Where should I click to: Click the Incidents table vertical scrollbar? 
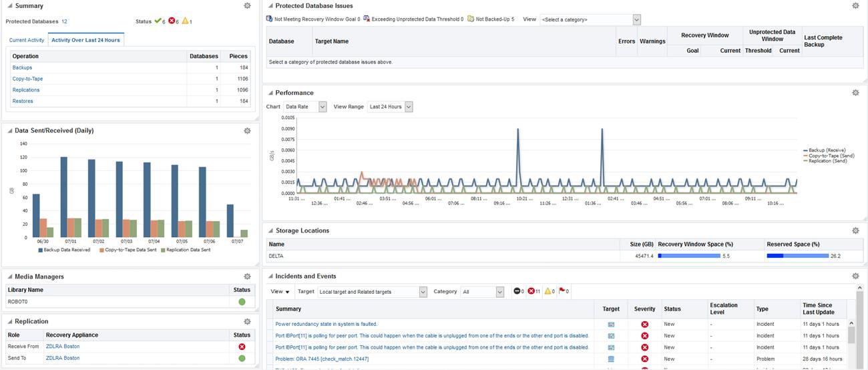[x=851, y=335]
